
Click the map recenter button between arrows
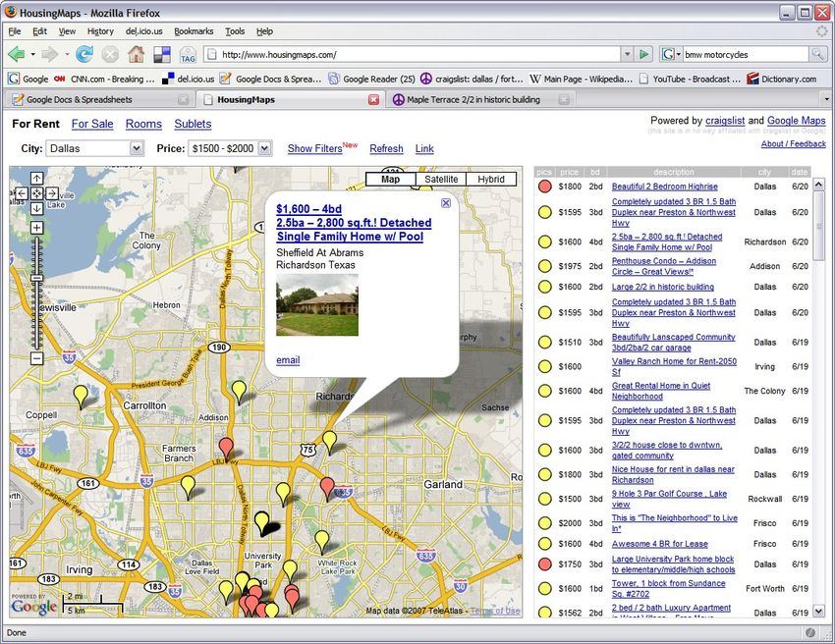(x=36, y=193)
